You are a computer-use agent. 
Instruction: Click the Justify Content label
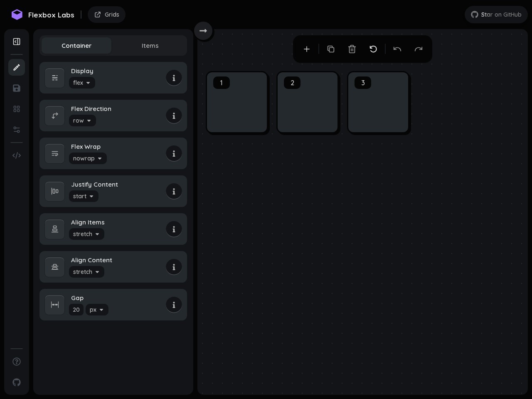pos(94,185)
